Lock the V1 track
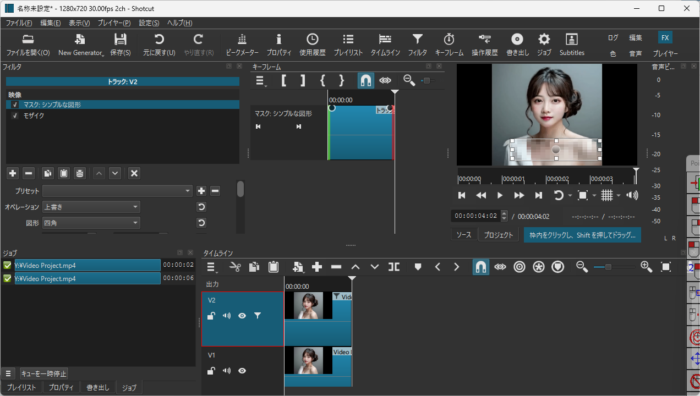 click(x=211, y=371)
